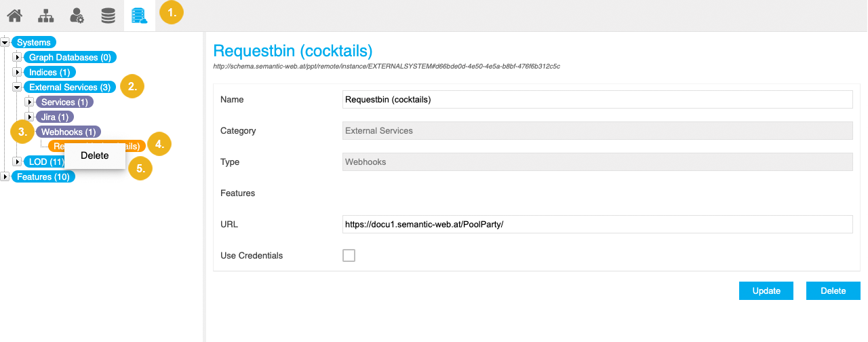The width and height of the screenshot is (868, 342).
Task: Expand the Indices (1) node
Action: (x=18, y=72)
